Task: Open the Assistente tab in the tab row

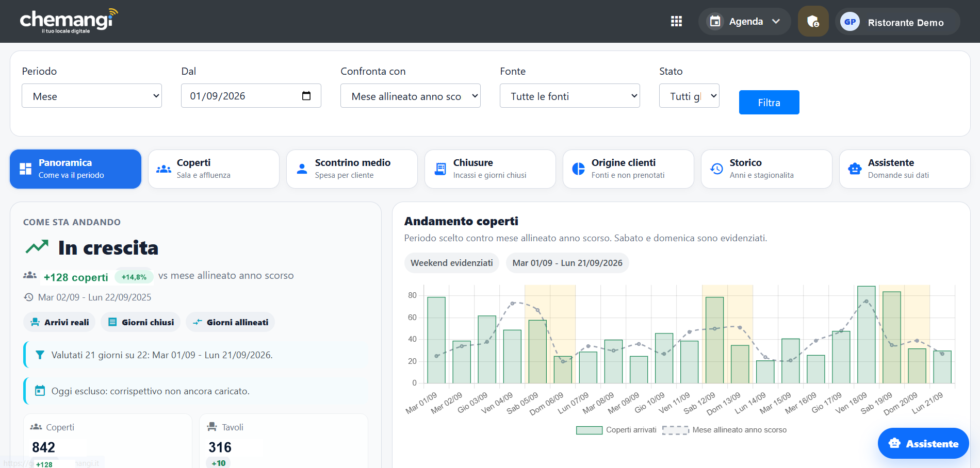Action: pos(905,169)
